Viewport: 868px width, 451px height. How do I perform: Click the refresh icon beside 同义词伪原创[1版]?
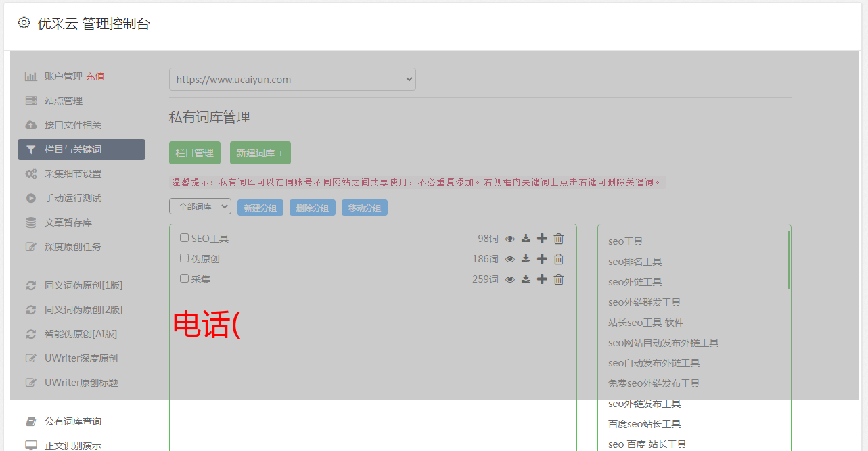click(x=31, y=285)
